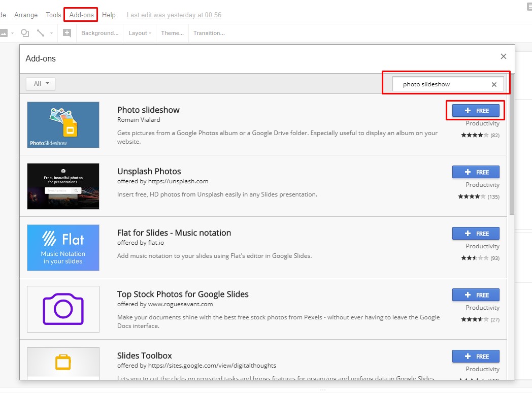
Task: Install Photo slideshow with FREE button
Action: (x=476, y=111)
